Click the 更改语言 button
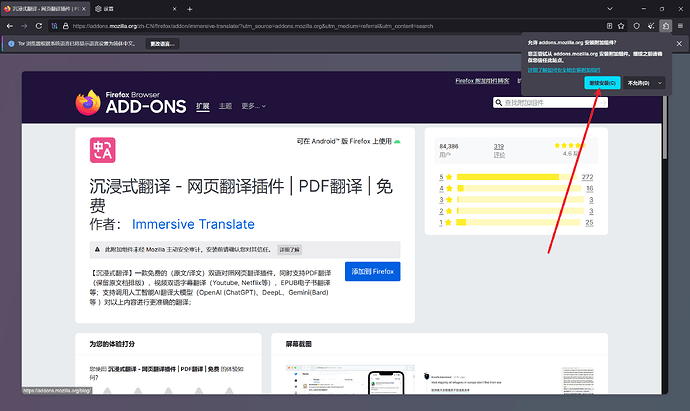 (162, 44)
